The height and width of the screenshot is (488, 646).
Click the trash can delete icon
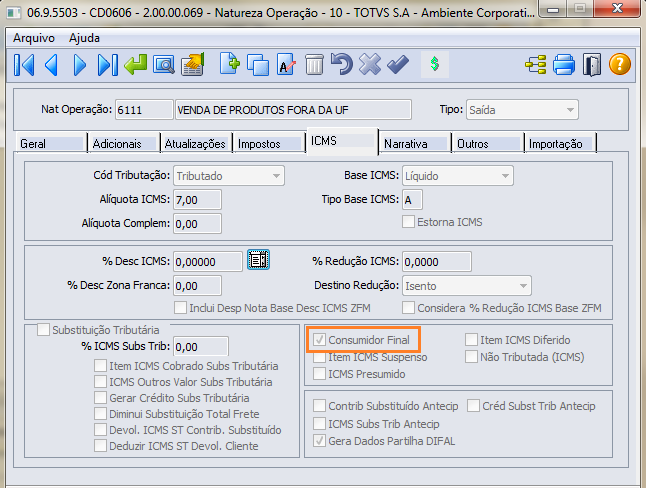[x=314, y=65]
